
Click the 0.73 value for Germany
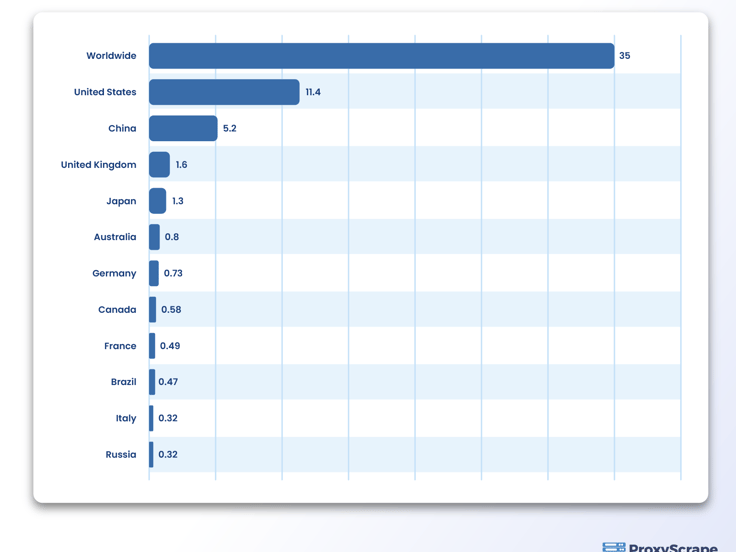pos(173,273)
